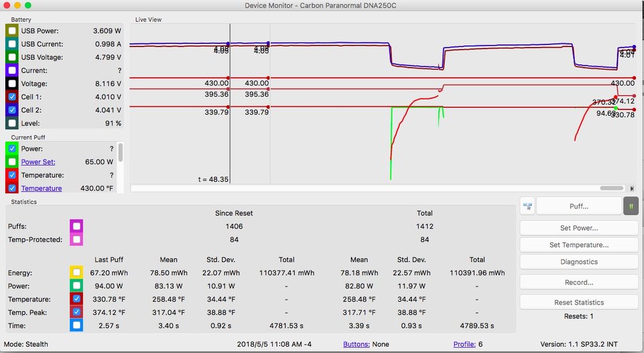Click the live view horizontal scrollbar
Screen dimensions: 644x353
click(x=611, y=188)
